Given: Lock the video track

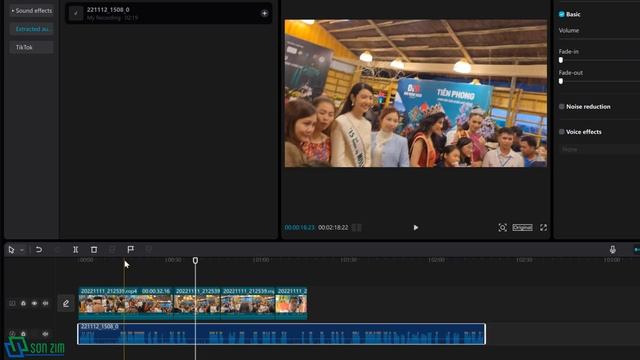Looking at the screenshot, I should [23, 303].
